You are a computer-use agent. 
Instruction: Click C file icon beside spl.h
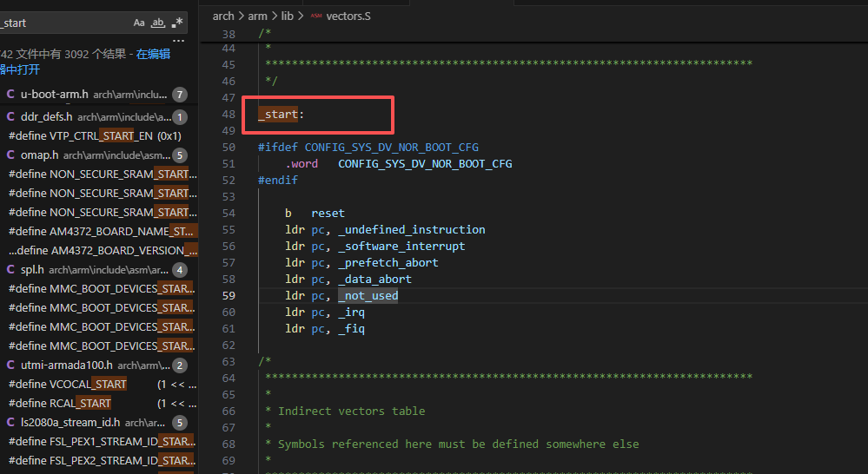(10, 269)
